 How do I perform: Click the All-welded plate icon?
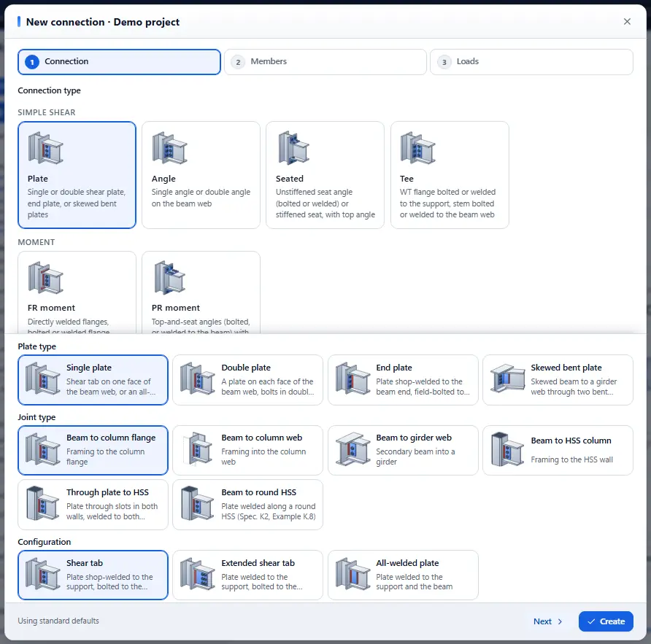[x=353, y=575]
